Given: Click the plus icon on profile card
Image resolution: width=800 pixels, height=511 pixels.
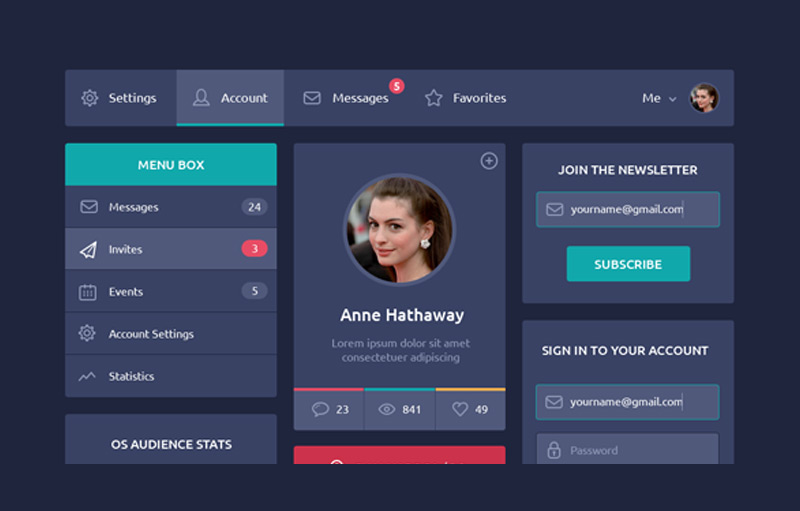Looking at the screenshot, I should [489, 161].
